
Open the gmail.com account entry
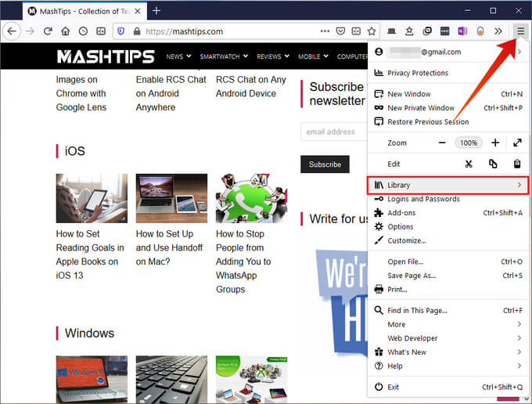448,52
